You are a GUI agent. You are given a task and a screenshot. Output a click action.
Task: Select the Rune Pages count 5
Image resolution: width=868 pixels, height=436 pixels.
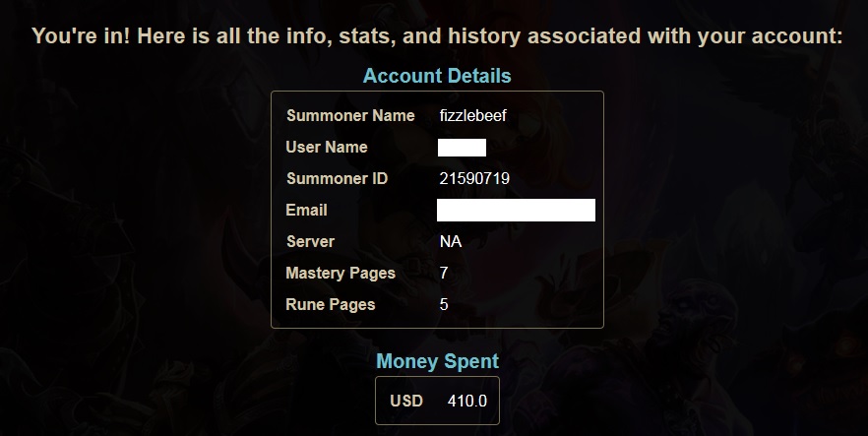point(444,305)
